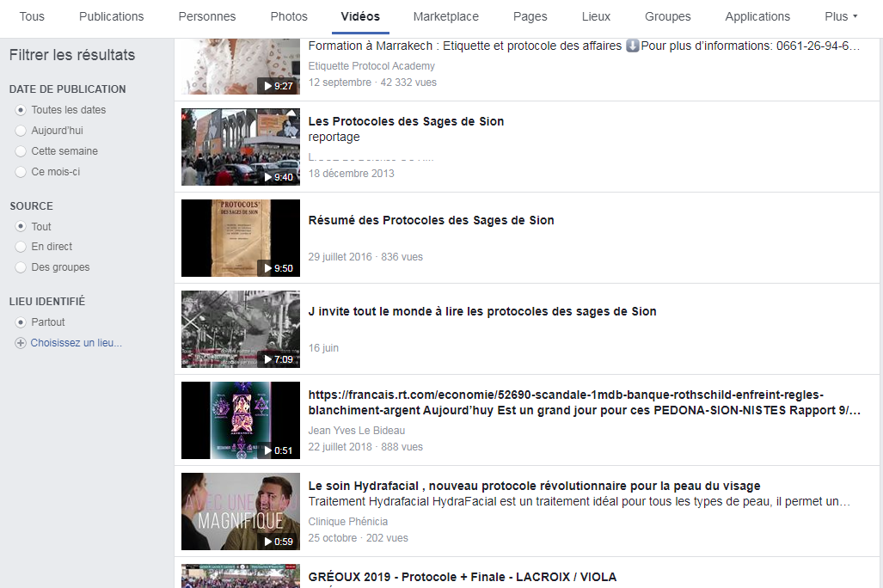Switch to the Tous tab
The image size is (883, 588).
32,17
